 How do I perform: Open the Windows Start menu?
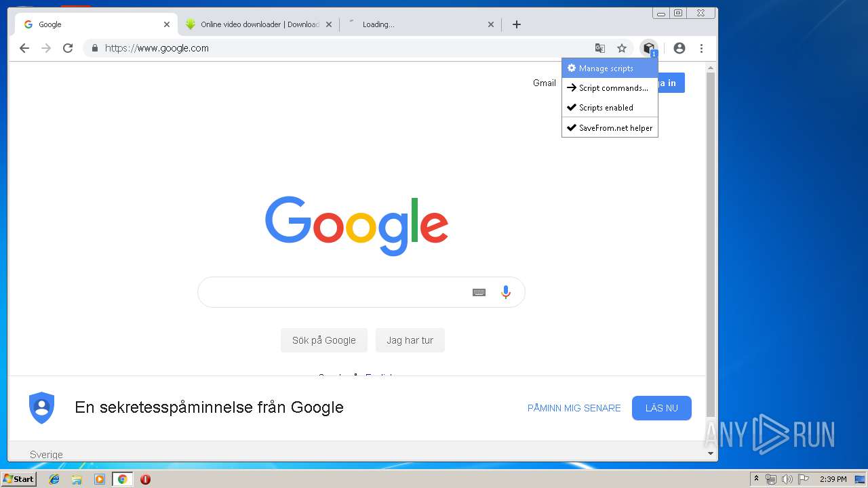tap(19, 479)
